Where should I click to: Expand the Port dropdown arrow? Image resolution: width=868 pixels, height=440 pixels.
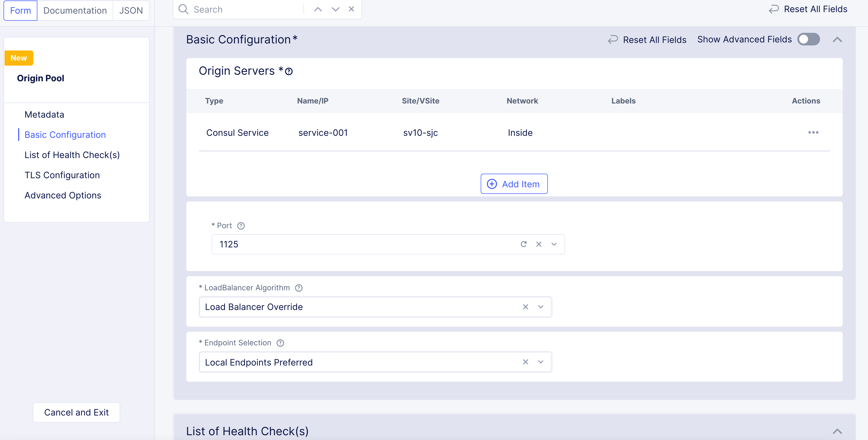[554, 244]
